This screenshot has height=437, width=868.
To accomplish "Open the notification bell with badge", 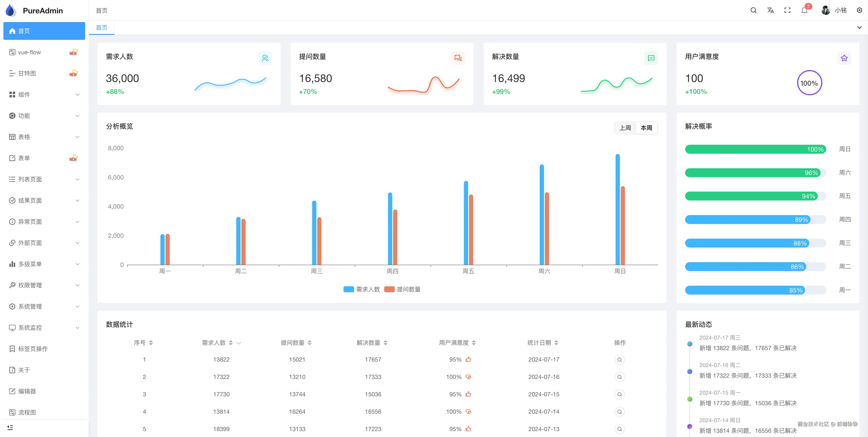I will coord(804,10).
